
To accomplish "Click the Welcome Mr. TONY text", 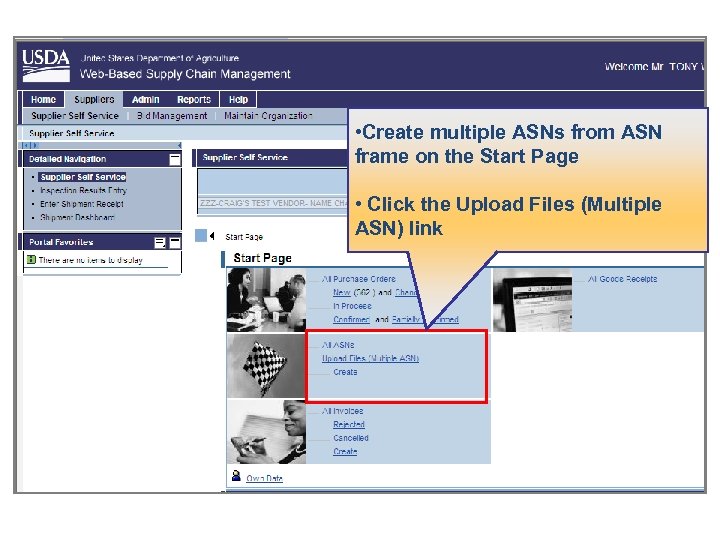I will coord(653,67).
